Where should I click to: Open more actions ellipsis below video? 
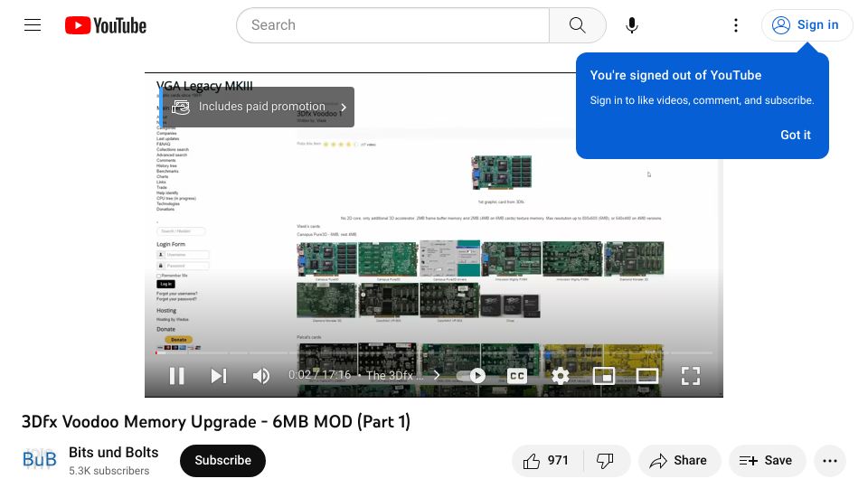[x=830, y=460]
